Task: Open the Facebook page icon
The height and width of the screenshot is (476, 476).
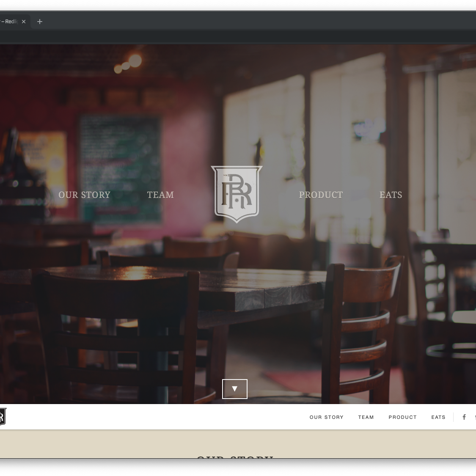Action: 464,417
